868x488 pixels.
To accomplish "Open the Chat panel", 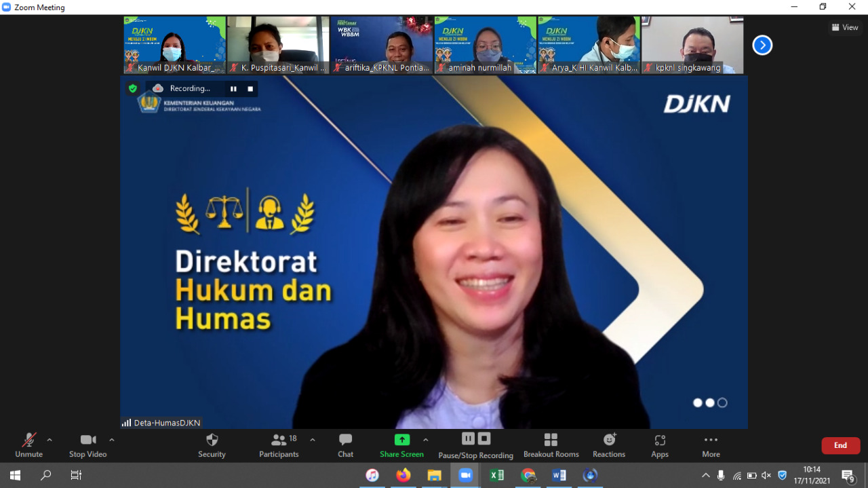I will coord(346,445).
